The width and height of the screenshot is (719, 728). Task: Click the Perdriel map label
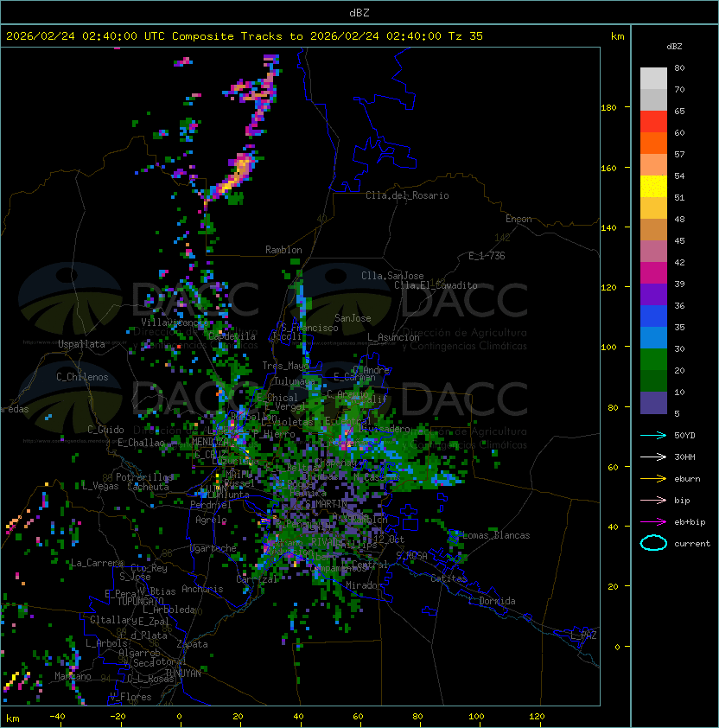(210, 505)
